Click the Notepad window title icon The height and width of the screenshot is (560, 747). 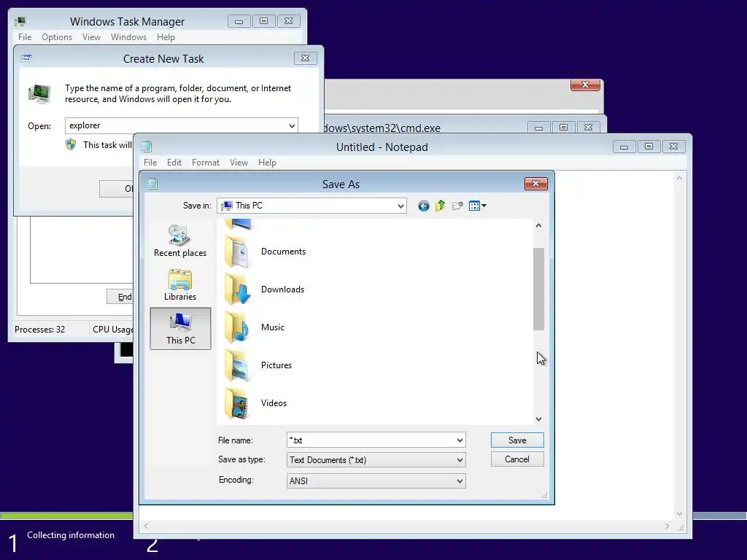[x=147, y=147]
